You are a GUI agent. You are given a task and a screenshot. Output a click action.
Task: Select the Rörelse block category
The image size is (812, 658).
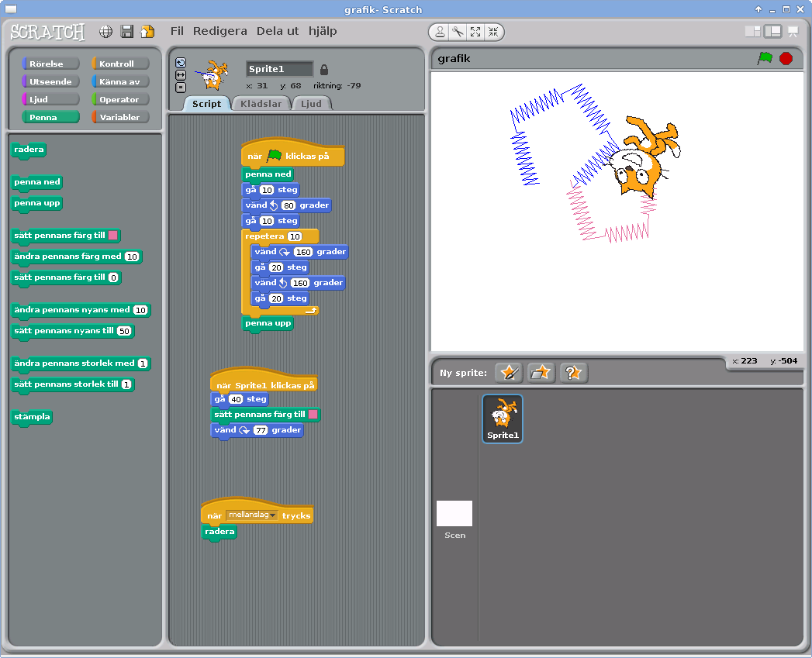point(50,64)
